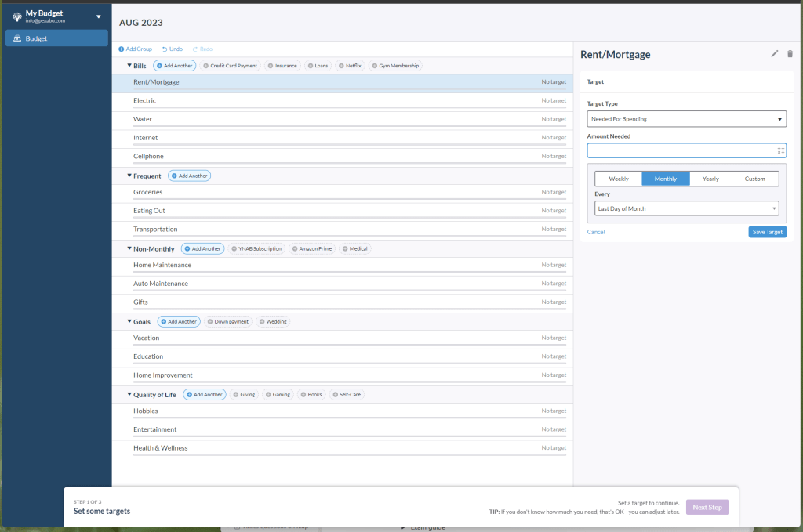Select the Transportation category row
803x532 pixels.
pyautogui.click(x=343, y=230)
